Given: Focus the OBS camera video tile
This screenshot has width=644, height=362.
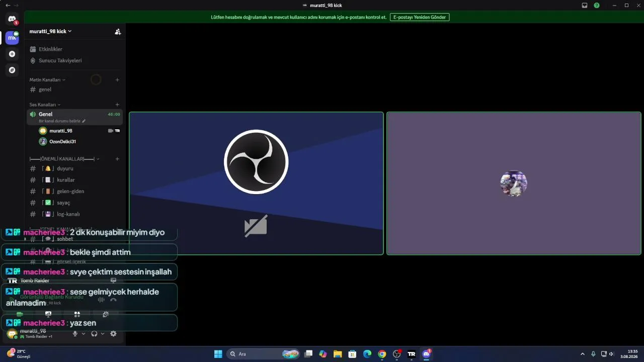Looking at the screenshot, I should coord(256,183).
